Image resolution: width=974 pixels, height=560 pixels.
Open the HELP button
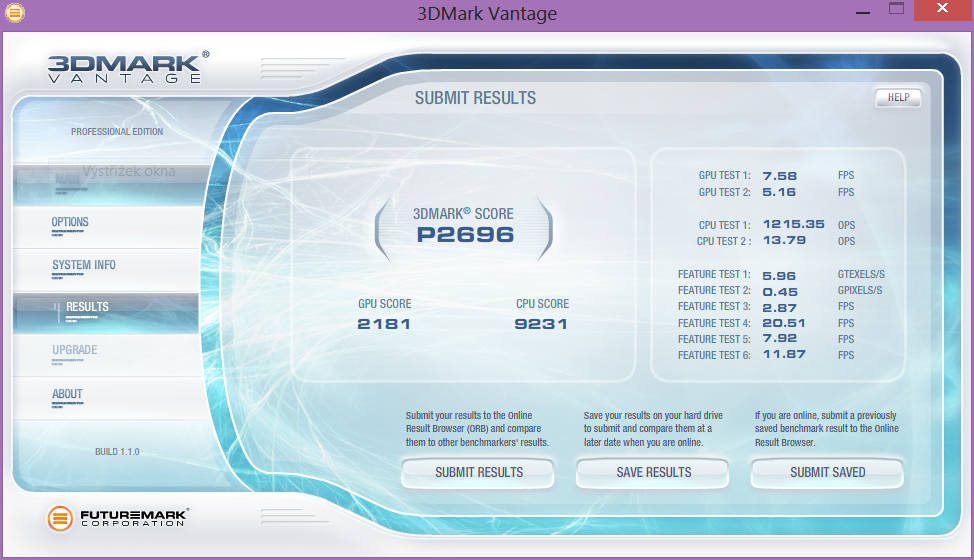pyautogui.click(x=898, y=97)
